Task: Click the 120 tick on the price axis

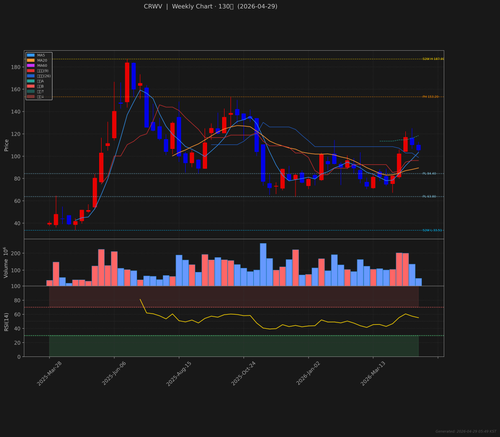Action: coord(16,134)
